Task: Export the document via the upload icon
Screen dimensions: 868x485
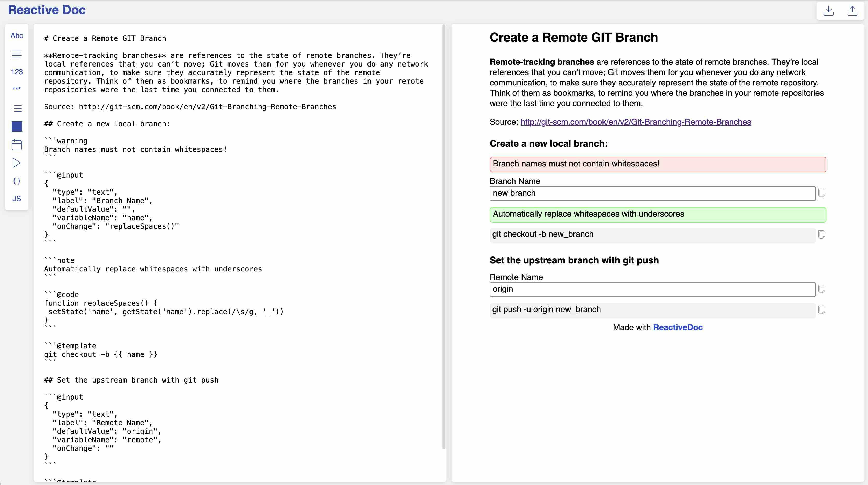Action: (x=852, y=11)
